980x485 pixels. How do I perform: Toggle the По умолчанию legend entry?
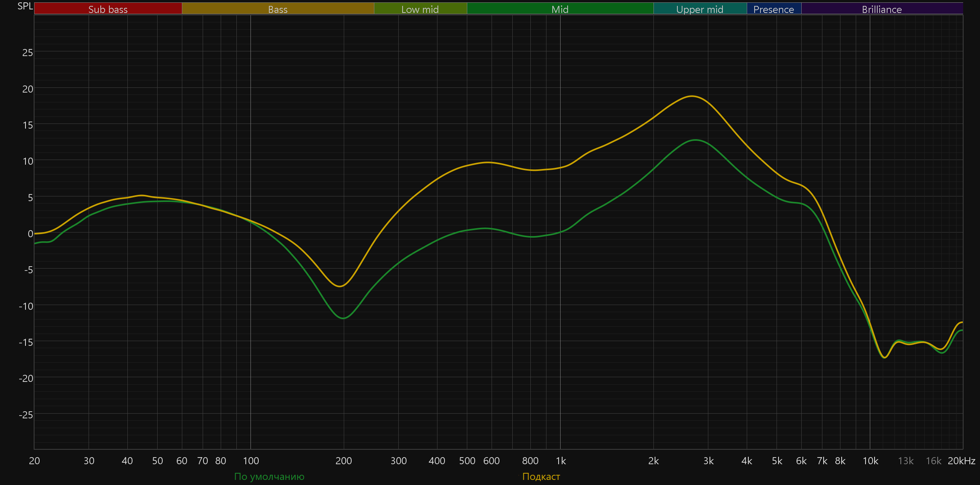pyautogui.click(x=269, y=476)
